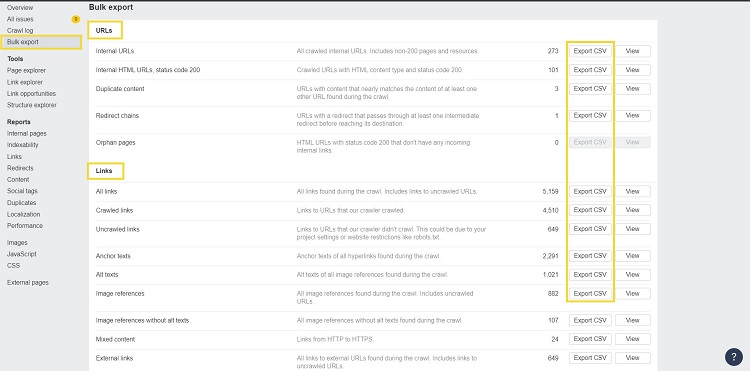View Image references without alt texts
This screenshot has width=750, height=371.
[x=632, y=320]
